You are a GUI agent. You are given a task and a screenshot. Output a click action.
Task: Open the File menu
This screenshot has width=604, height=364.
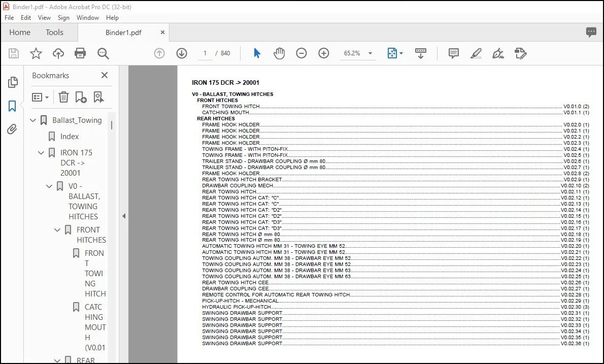[9, 18]
